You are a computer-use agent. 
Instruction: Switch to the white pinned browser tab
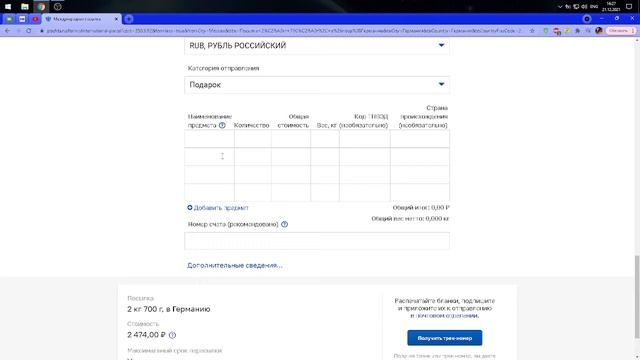click(22, 19)
